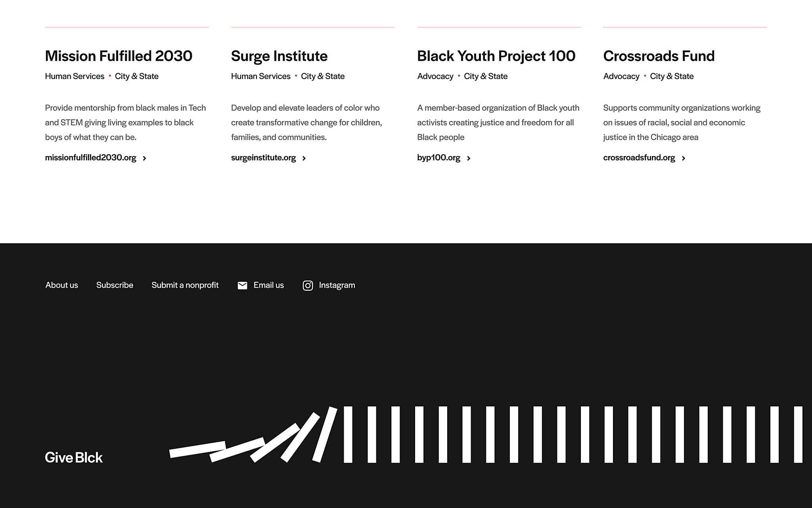Click the Black Youth Project 100 title

click(496, 56)
